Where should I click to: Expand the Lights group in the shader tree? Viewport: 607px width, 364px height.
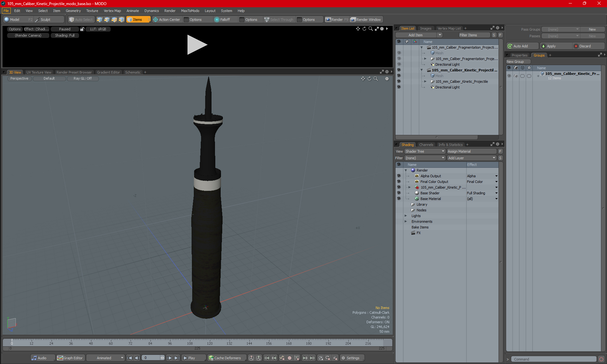pos(406,216)
